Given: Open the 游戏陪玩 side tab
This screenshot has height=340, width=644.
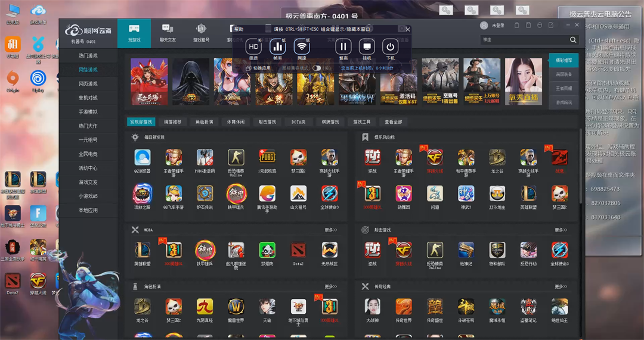Looking at the screenshot, I should [563, 102].
